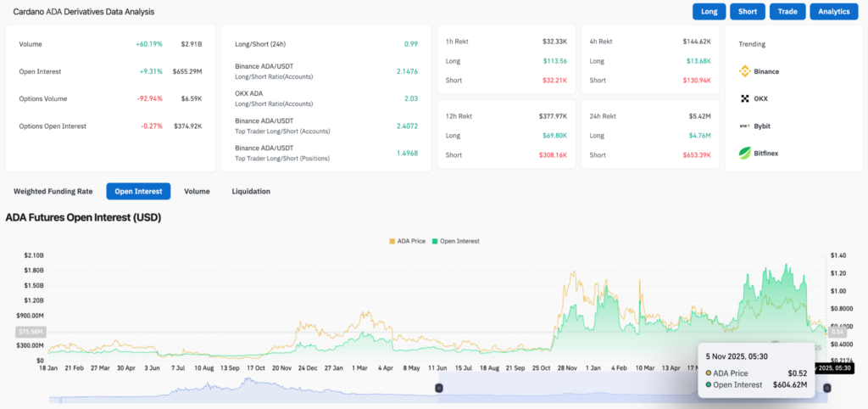This screenshot has height=409, width=868.
Task: Switch to the Weighted Funding Rate tab
Action: 51,191
